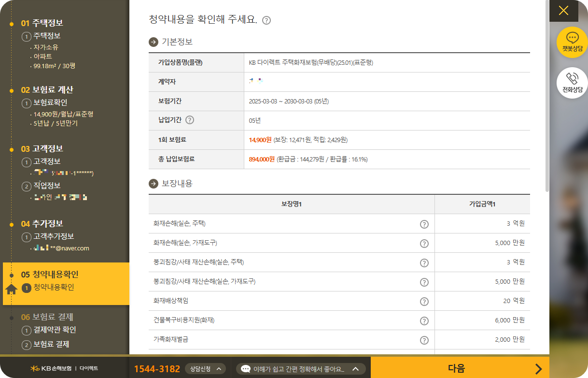Click the vertical scrollbar thumb
This screenshot has width=588, height=378.
click(547, 97)
